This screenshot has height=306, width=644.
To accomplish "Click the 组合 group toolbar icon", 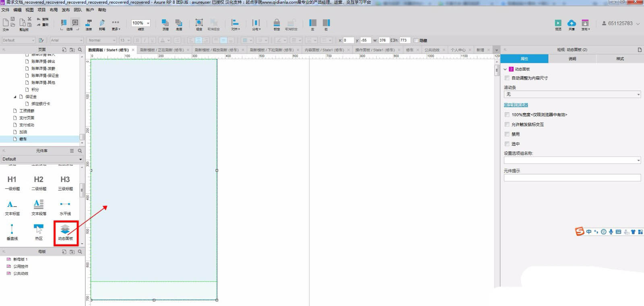I will tap(199, 24).
